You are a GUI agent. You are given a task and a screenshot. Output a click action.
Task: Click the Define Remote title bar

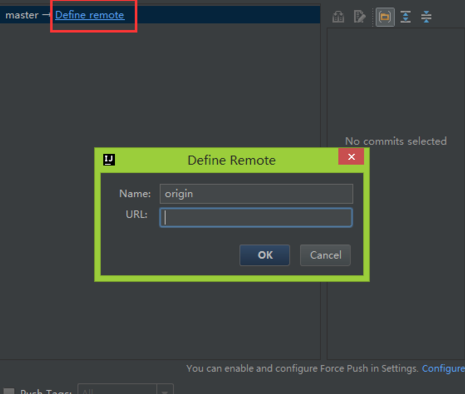coord(220,160)
